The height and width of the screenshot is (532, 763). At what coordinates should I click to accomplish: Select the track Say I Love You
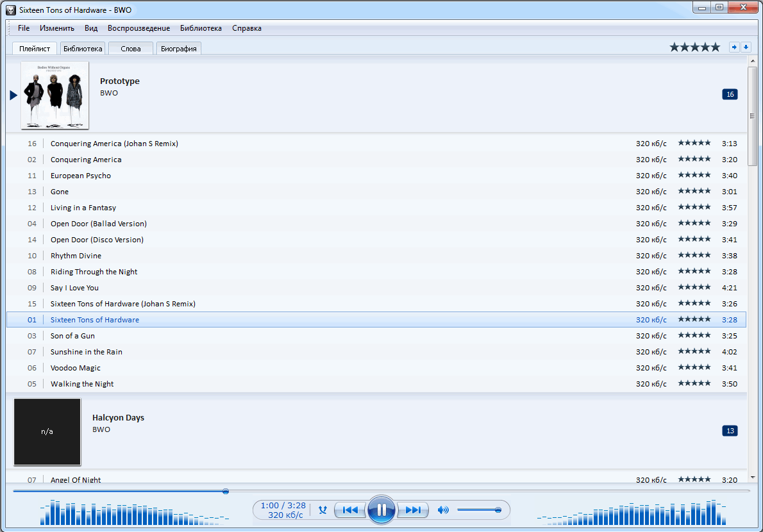(74, 288)
